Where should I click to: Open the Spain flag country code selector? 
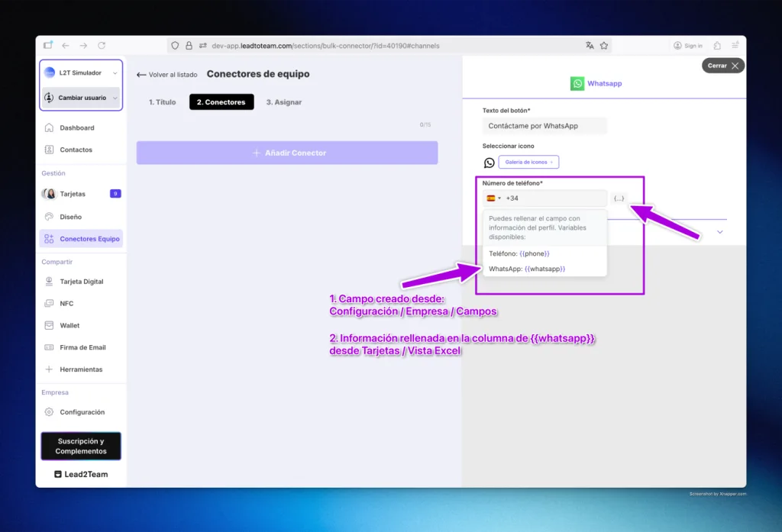coord(494,198)
